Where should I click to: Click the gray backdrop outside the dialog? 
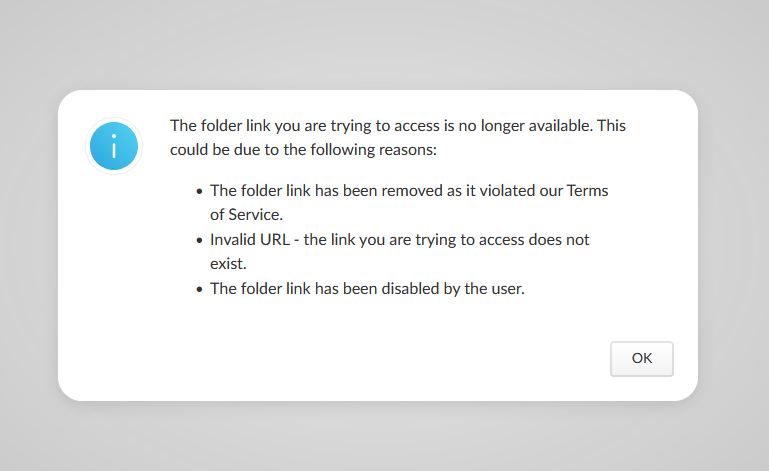383,44
